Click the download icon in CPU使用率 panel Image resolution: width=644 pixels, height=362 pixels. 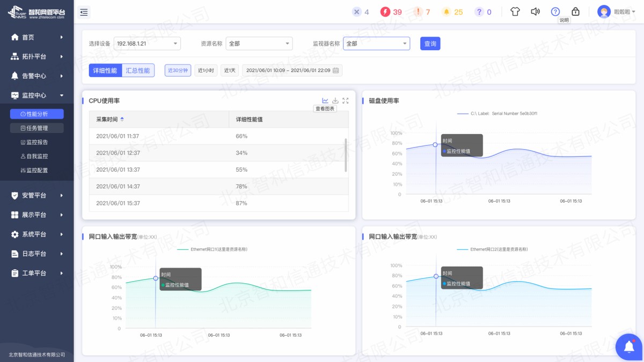[335, 100]
